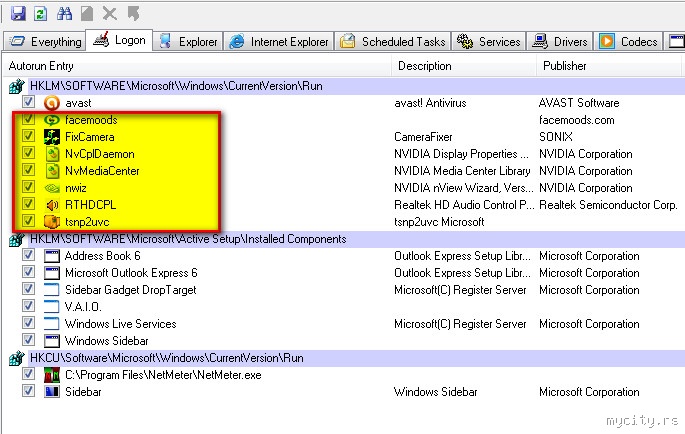Click the Publisher column header

(564, 66)
